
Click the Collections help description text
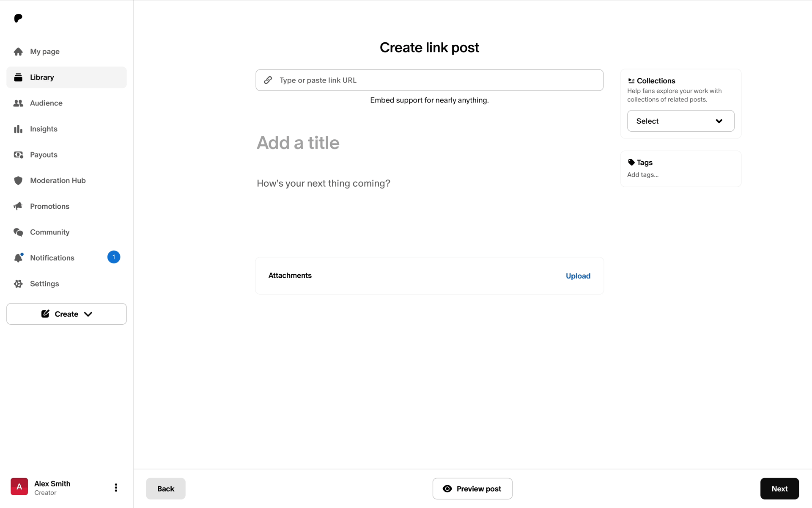click(675, 96)
